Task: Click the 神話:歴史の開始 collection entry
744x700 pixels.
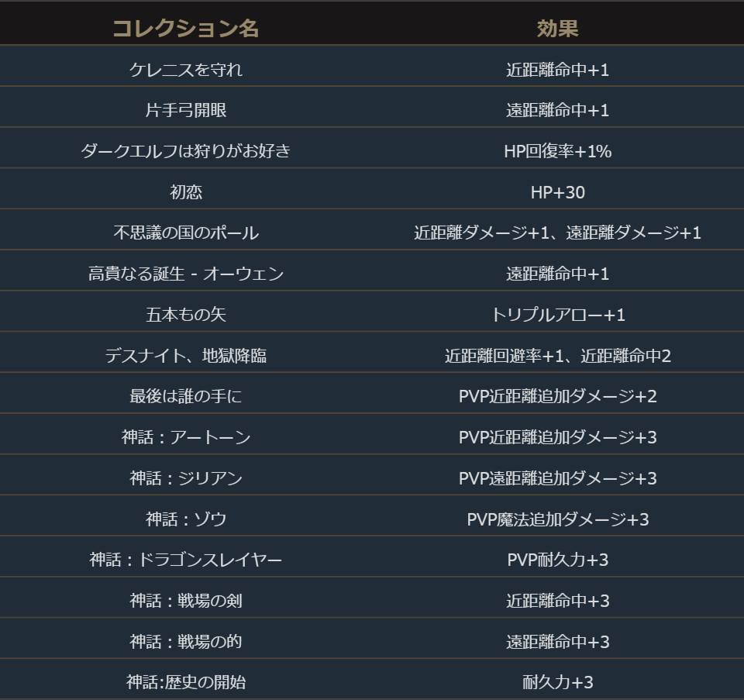Action: coord(186,682)
